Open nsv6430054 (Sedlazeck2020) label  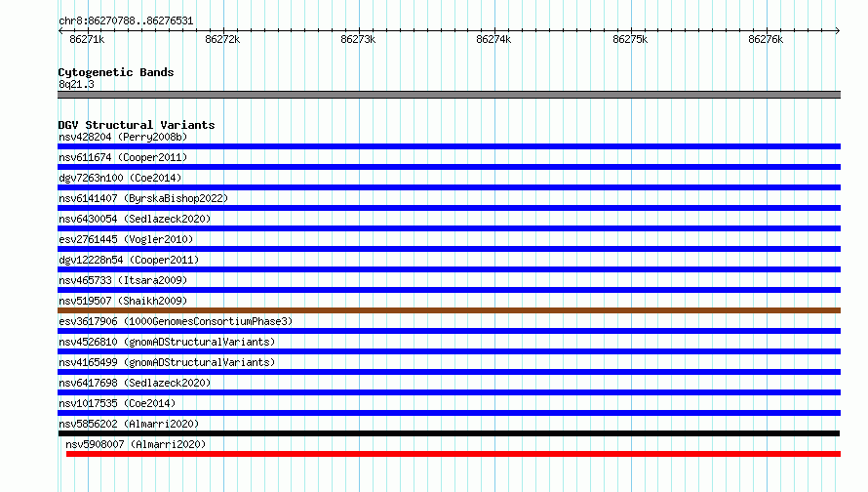tap(135, 219)
